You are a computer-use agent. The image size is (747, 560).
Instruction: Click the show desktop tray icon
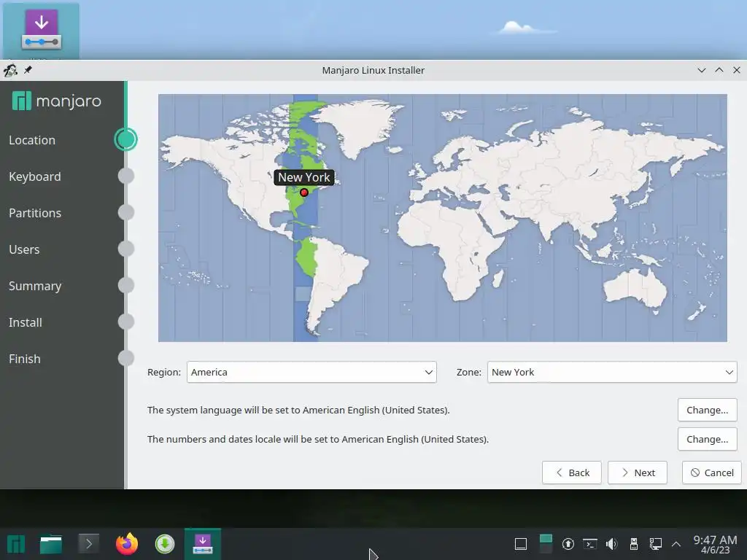click(521, 544)
